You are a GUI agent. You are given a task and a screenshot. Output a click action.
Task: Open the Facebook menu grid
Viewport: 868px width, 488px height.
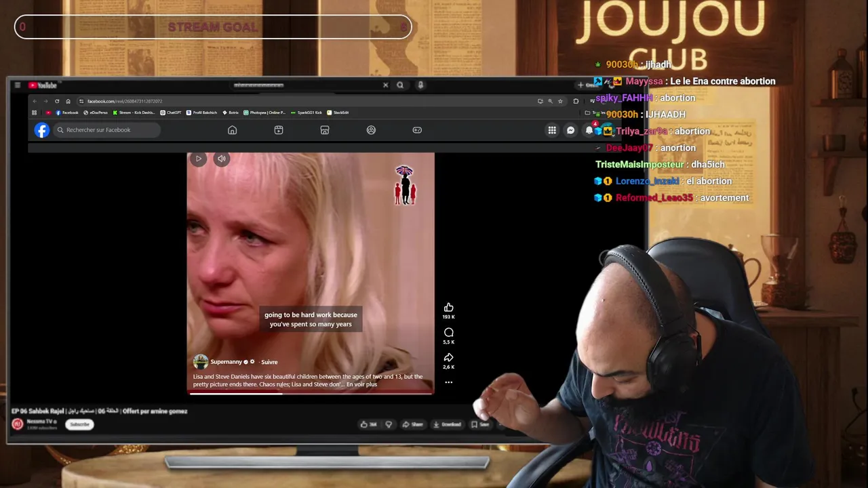[x=552, y=130]
